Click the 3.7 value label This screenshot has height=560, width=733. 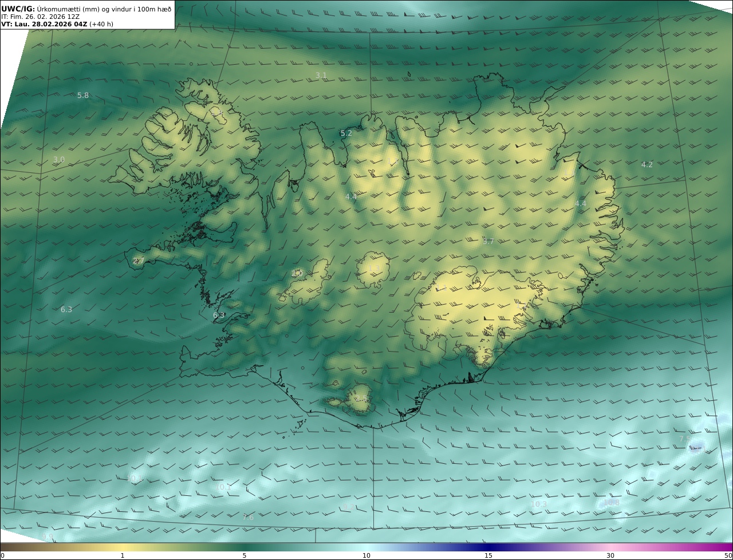pos(488,242)
